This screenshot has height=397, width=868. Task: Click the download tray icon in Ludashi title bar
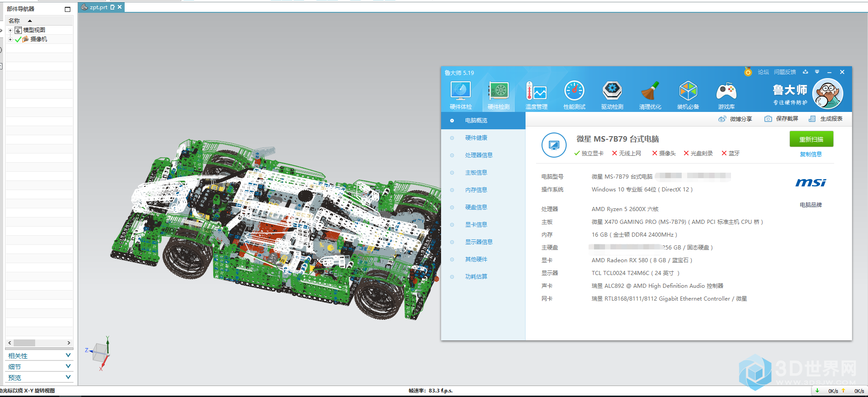(x=805, y=72)
